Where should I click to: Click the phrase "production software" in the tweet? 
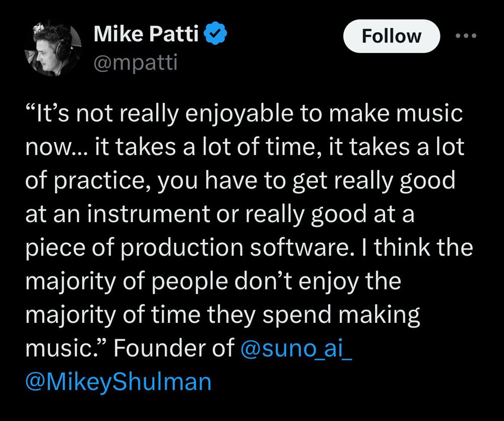tap(235, 248)
